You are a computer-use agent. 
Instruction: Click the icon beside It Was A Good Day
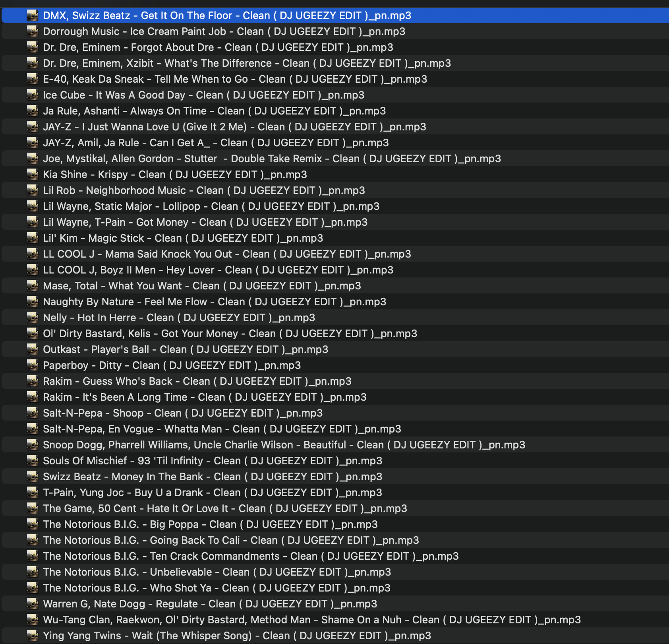tap(33, 95)
